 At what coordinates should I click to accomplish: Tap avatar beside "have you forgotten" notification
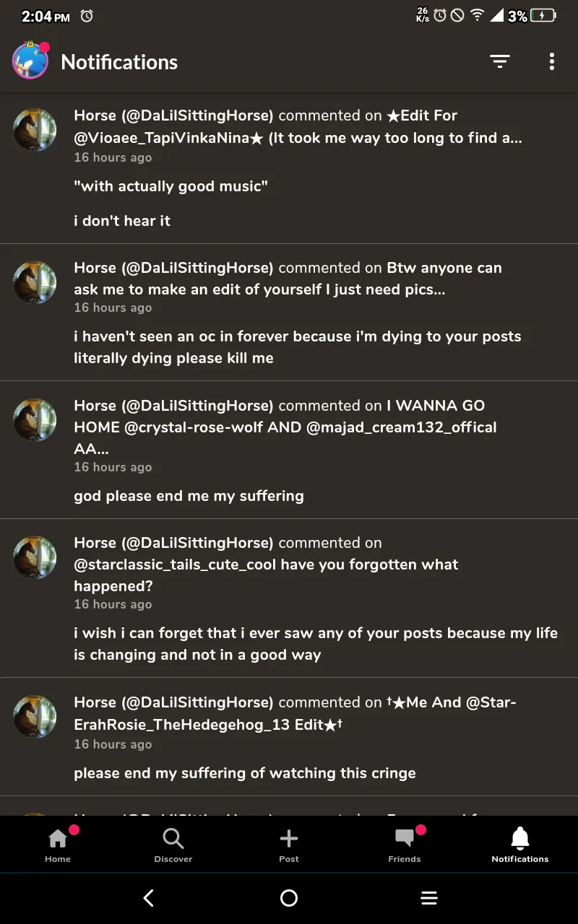(35, 557)
